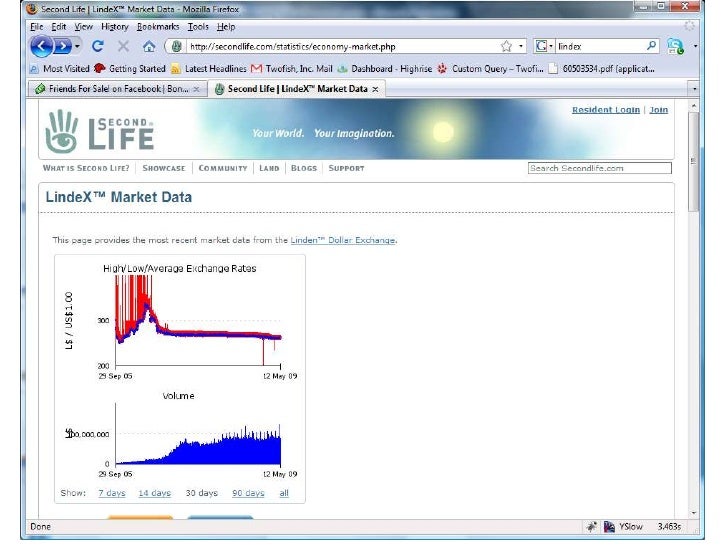Open the Tools menu

198,27
